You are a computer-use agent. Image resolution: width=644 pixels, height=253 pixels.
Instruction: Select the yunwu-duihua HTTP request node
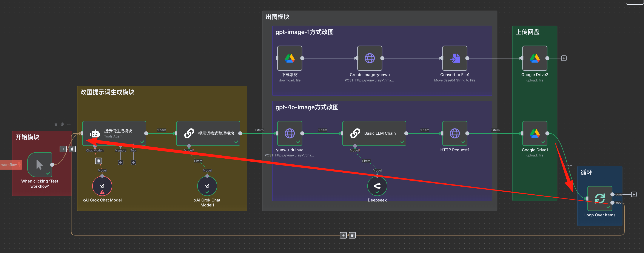pyautogui.click(x=290, y=133)
